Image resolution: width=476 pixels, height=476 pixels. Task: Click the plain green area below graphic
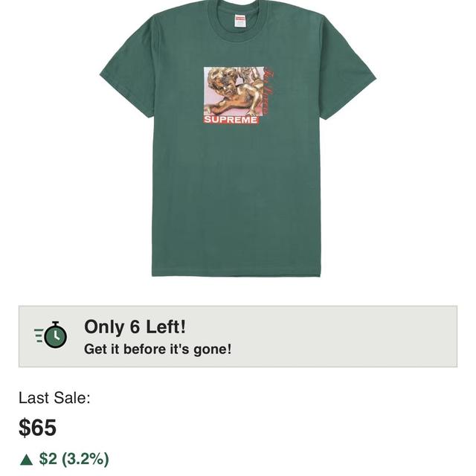click(236, 197)
